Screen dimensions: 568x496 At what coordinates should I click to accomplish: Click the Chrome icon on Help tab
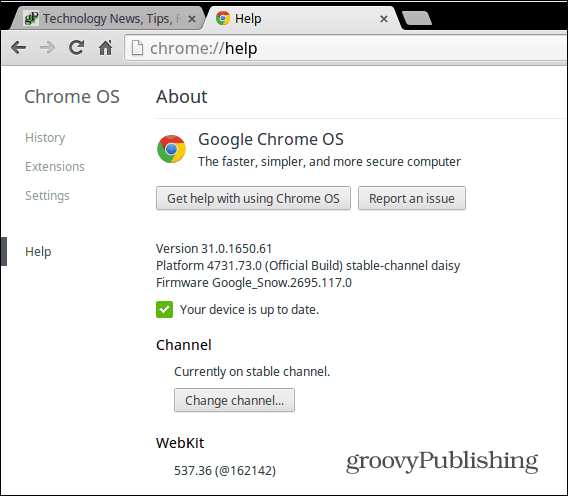coord(223,18)
